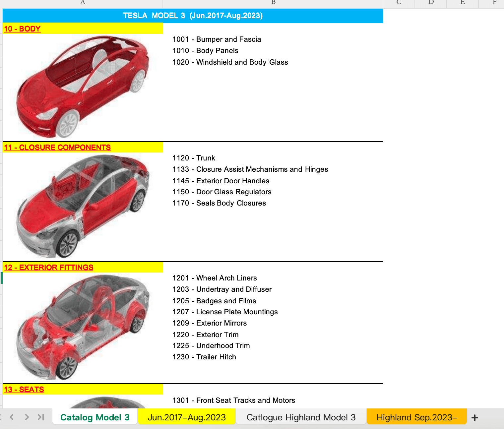This screenshot has height=429, width=504.
Task: Switch to Catalog Model 3 sheet tab
Action: [95, 417]
